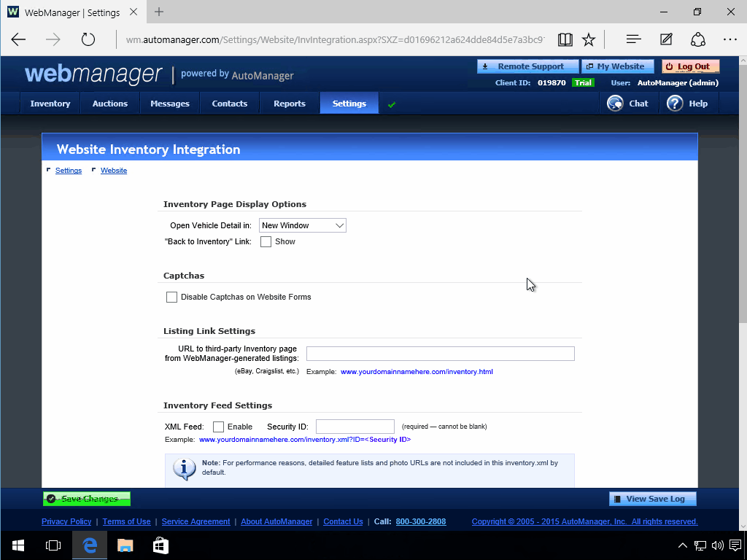Expand the Settings breadcrumb link
The image size is (747, 560).
click(69, 170)
